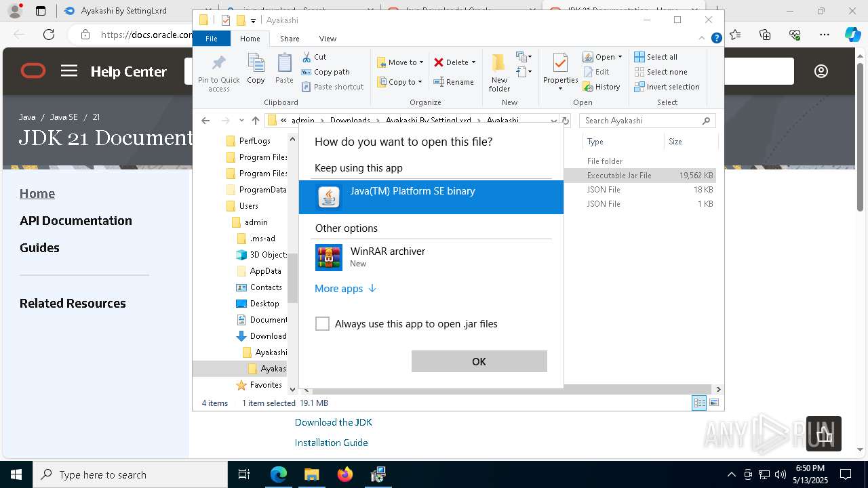Open the Edge Copilot sidebar icon
Screen dimensions: 868x488
click(852, 35)
